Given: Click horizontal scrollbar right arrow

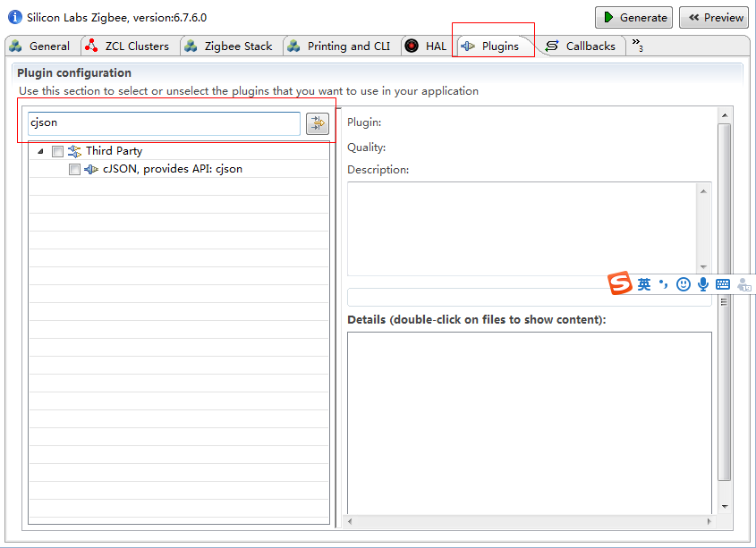Looking at the screenshot, I should point(709,521).
